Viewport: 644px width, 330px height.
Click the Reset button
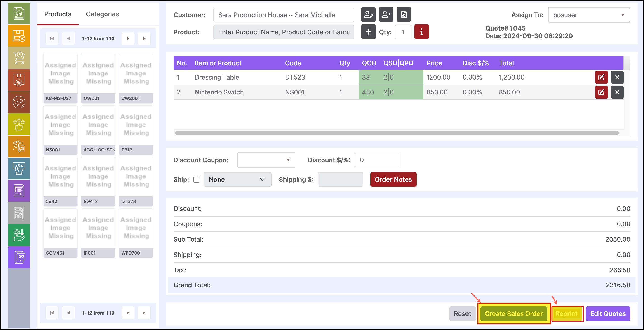(463, 314)
